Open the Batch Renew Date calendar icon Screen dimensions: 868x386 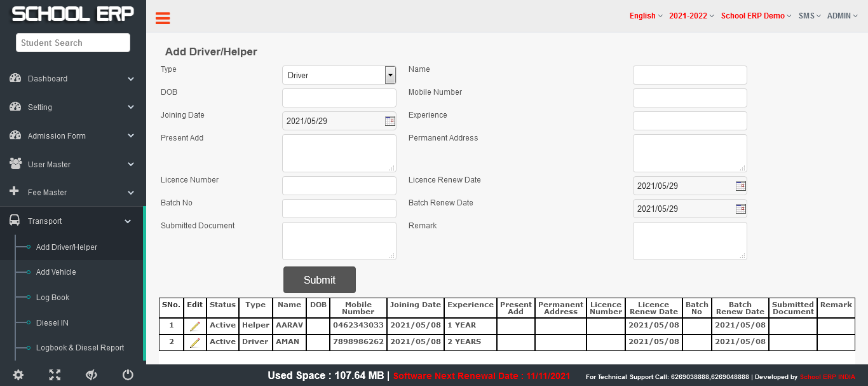click(740, 209)
